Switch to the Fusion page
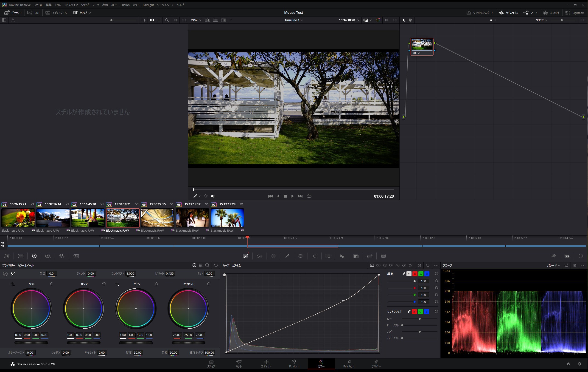 point(294,364)
